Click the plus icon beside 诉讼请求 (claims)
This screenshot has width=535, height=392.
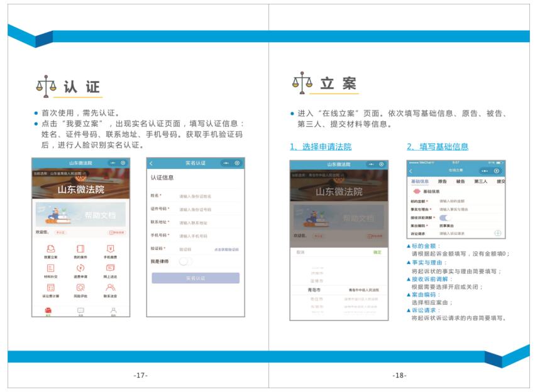(497, 233)
